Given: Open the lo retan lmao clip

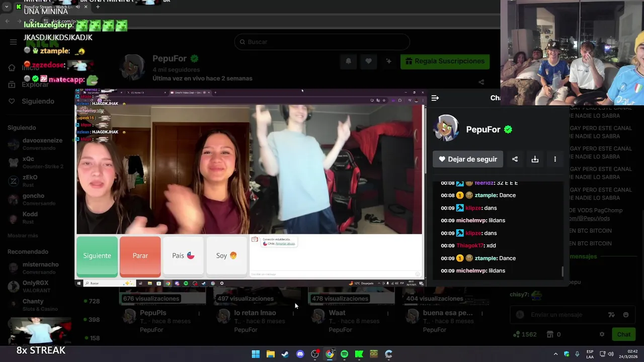Looking at the screenshot, I should pos(255,313).
